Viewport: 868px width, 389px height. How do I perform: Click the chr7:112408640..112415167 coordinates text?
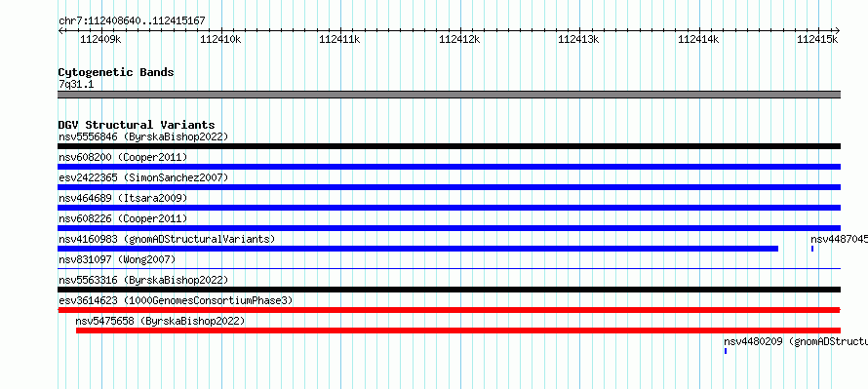tap(132, 20)
